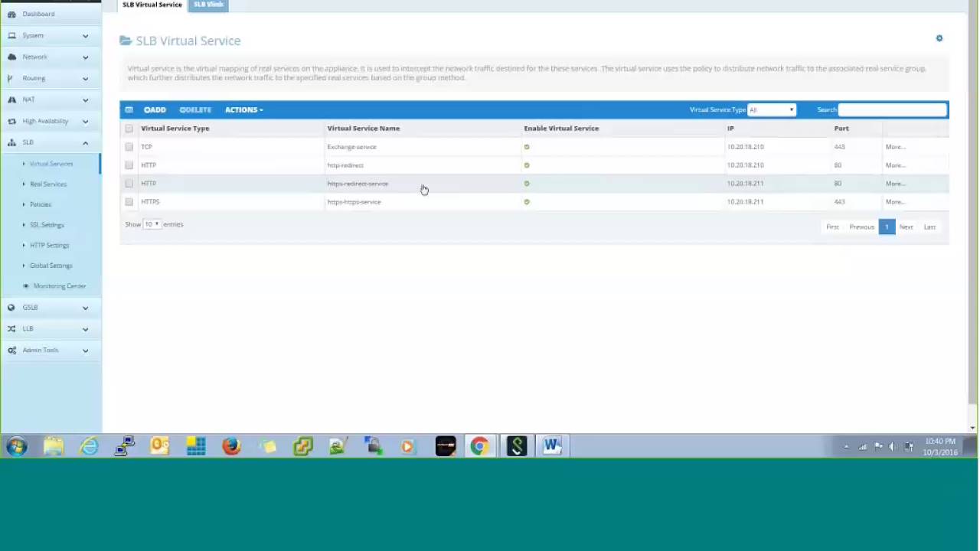Screen dimensions: 980x551
Task: Expand the GSLB menu in sidebar
Action: point(51,307)
